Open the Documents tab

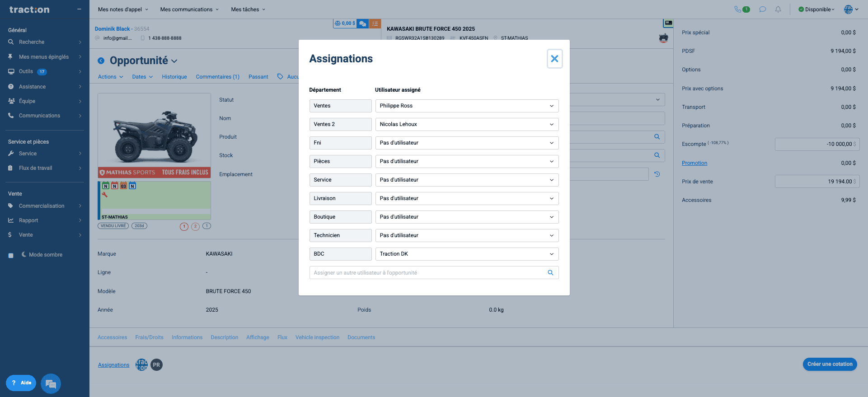[361, 337]
